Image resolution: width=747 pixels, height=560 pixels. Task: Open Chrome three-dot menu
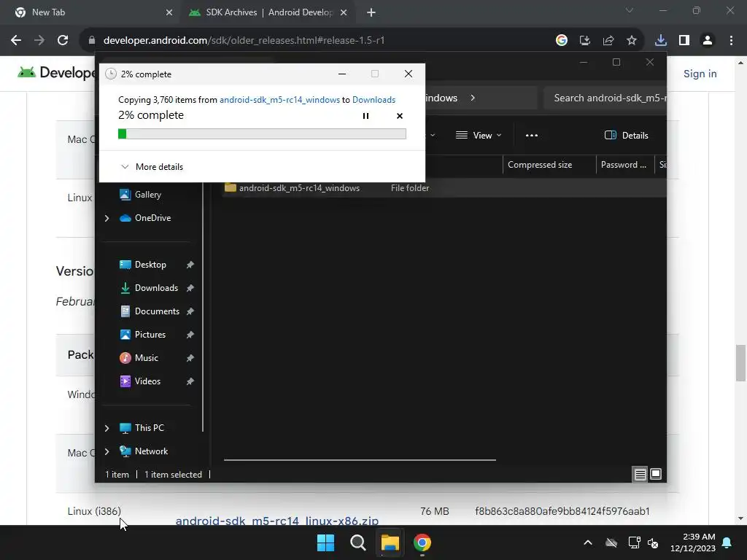[x=731, y=41]
